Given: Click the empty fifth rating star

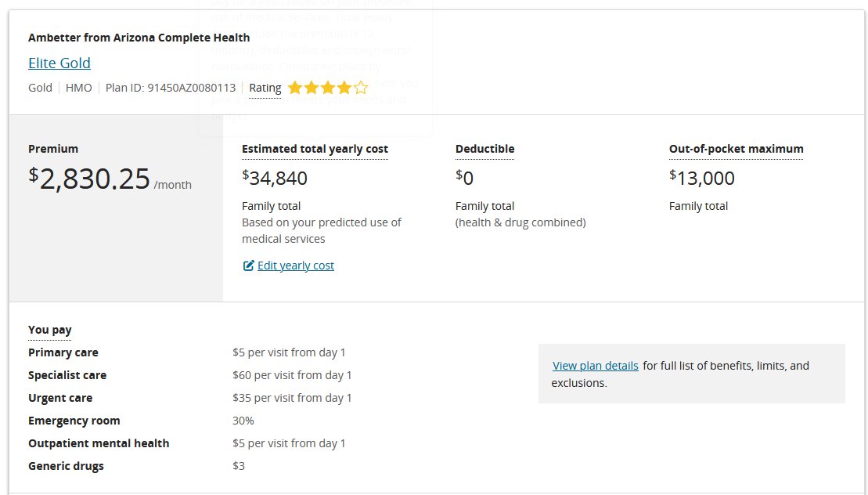Looking at the screenshot, I should (360, 88).
